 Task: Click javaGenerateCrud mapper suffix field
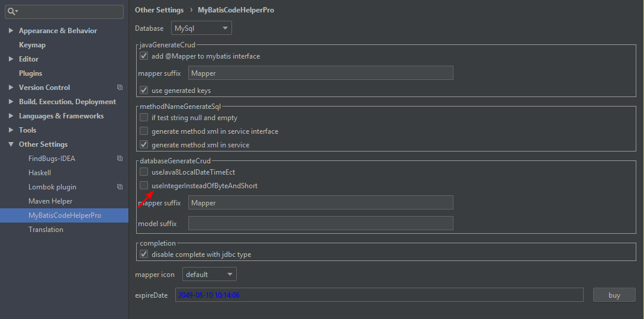tap(320, 73)
